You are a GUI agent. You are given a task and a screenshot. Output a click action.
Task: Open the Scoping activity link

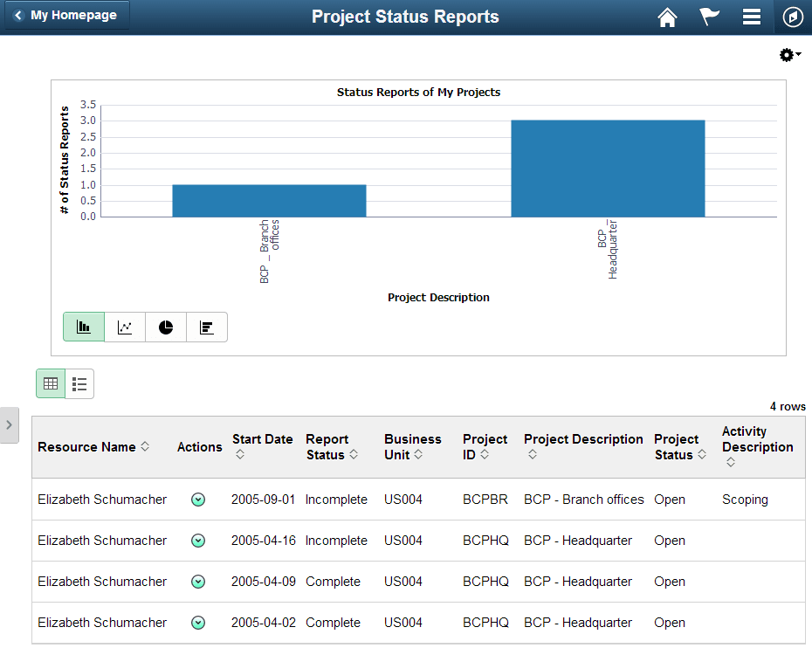point(745,500)
